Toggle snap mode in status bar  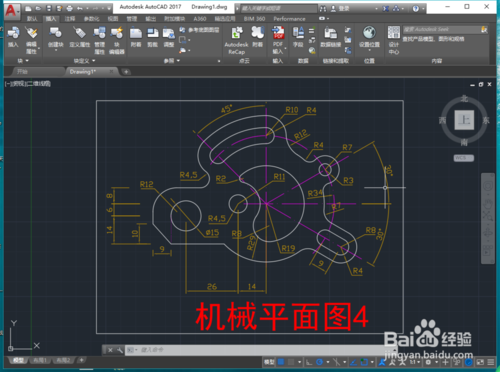click(291, 362)
